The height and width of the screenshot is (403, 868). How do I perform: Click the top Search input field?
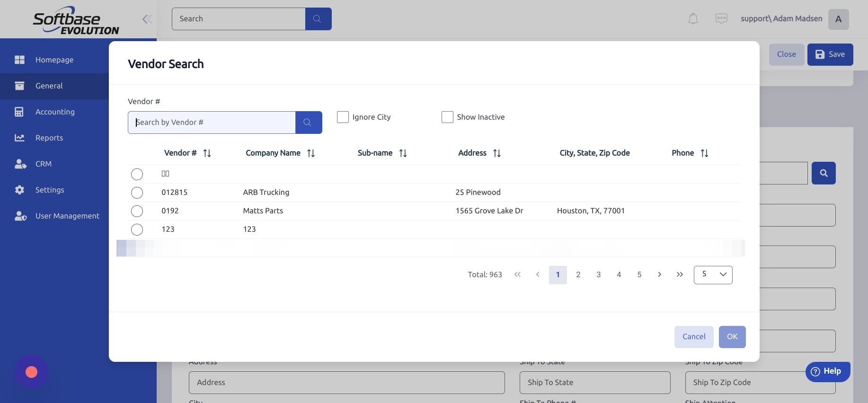239,19
